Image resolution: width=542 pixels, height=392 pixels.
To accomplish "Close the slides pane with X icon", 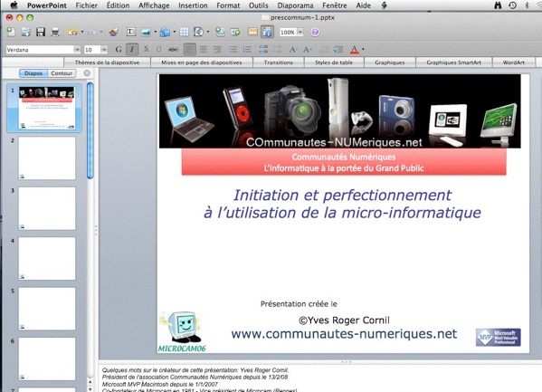I will pyautogui.click(x=87, y=73).
